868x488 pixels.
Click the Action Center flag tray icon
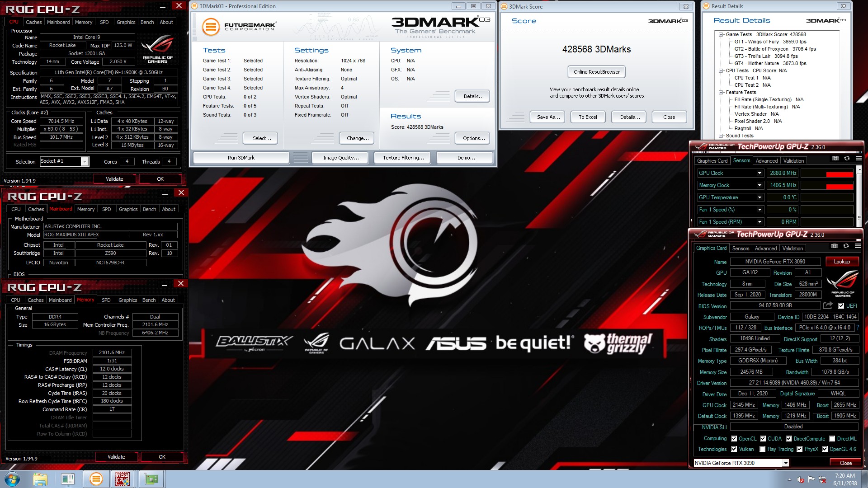[811, 479]
